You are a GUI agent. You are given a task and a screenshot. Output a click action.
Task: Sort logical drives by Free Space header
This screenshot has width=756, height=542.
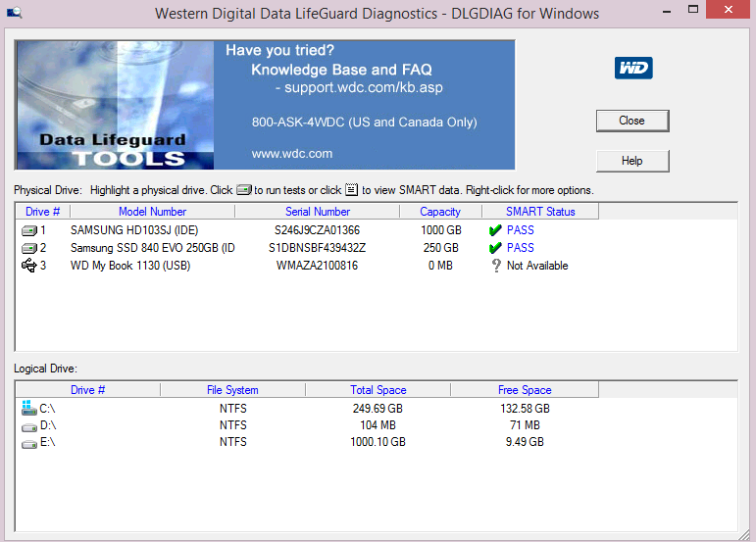pyautogui.click(x=525, y=390)
